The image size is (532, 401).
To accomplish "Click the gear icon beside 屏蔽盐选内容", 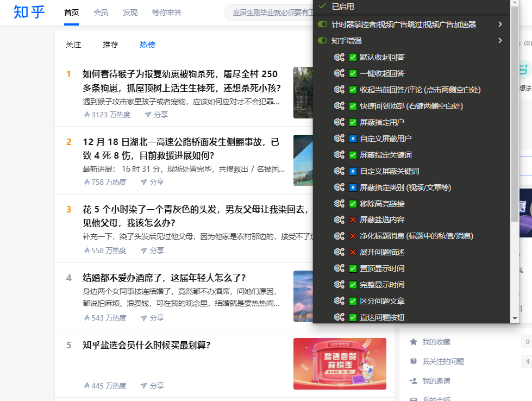I will [339, 220].
